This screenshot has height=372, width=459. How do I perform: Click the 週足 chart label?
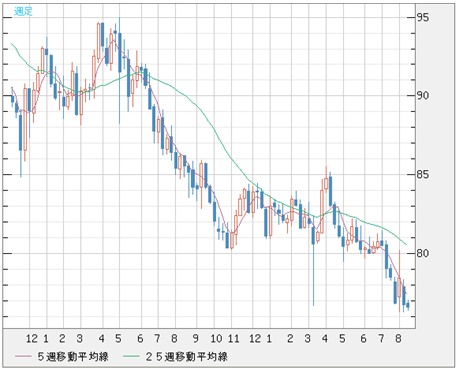point(23,11)
